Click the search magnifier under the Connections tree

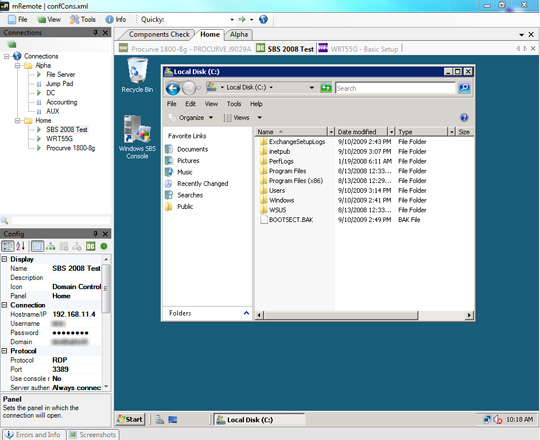point(4,220)
